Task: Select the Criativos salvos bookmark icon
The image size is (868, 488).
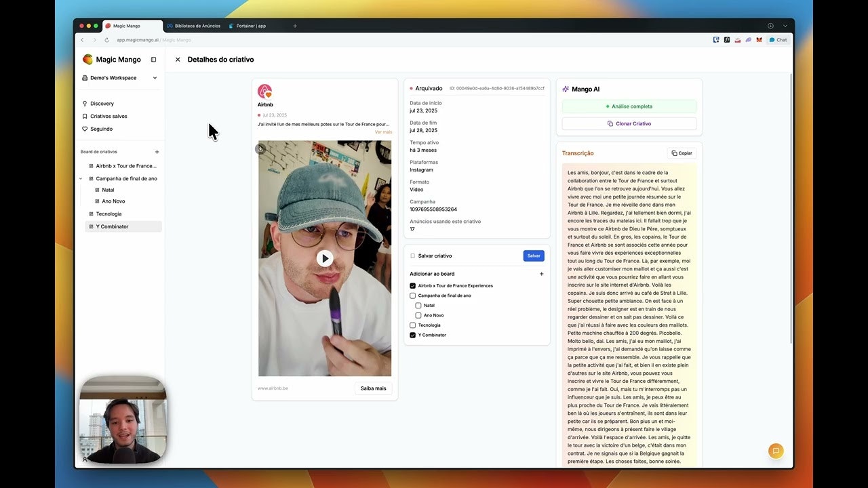Action: [84, 116]
